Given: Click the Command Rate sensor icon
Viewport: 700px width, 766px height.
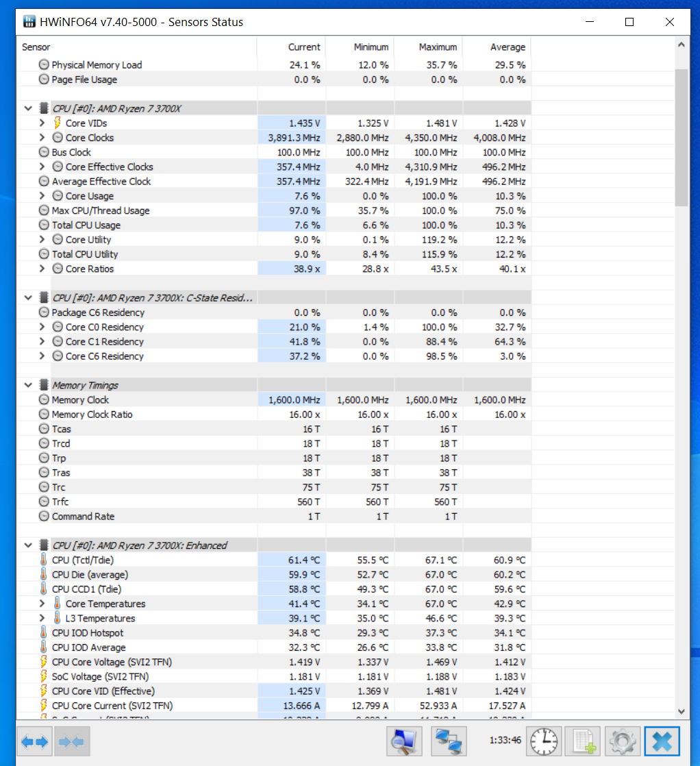Looking at the screenshot, I should [44, 516].
